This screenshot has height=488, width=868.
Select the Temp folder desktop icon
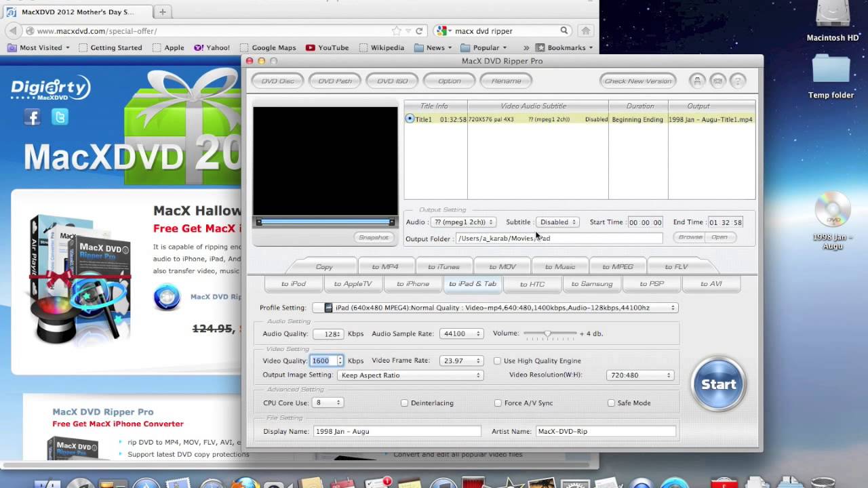[831, 77]
